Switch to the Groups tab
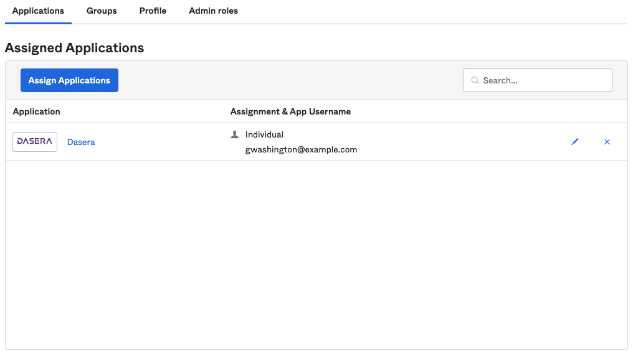This screenshot has height=364, width=633. 102,11
